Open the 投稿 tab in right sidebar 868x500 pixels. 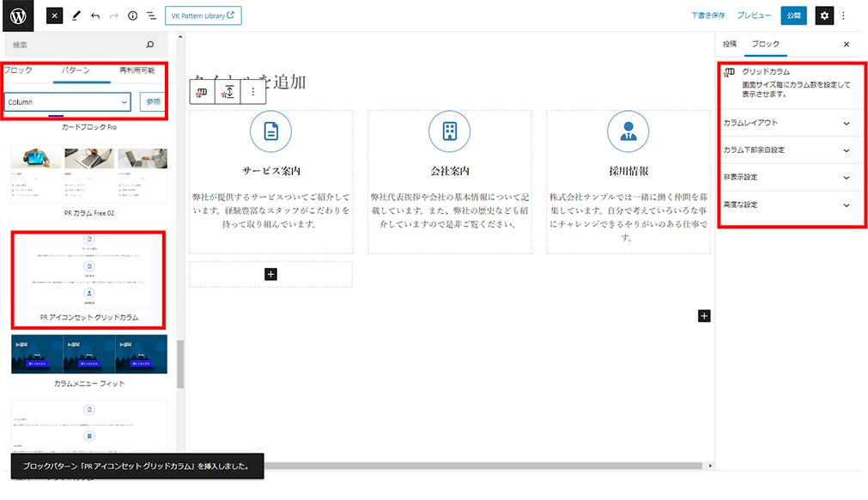pyautogui.click(x=731, y=44)
